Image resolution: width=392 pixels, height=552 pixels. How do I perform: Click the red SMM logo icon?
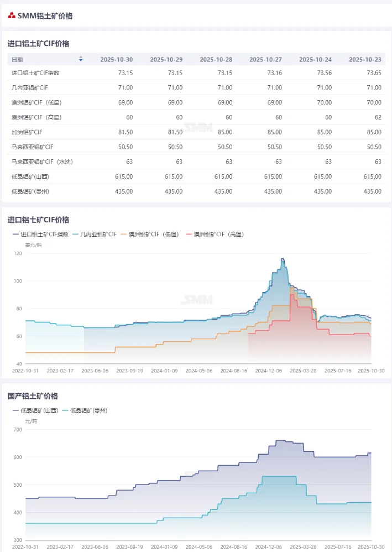click(12, 15)
